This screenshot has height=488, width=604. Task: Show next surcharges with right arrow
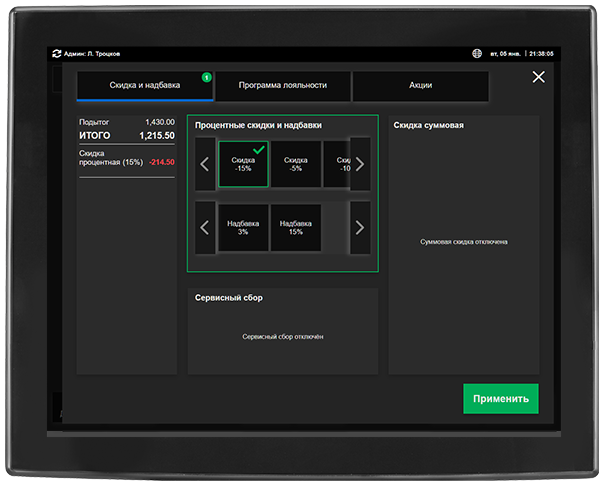click(x=360, y=228)
